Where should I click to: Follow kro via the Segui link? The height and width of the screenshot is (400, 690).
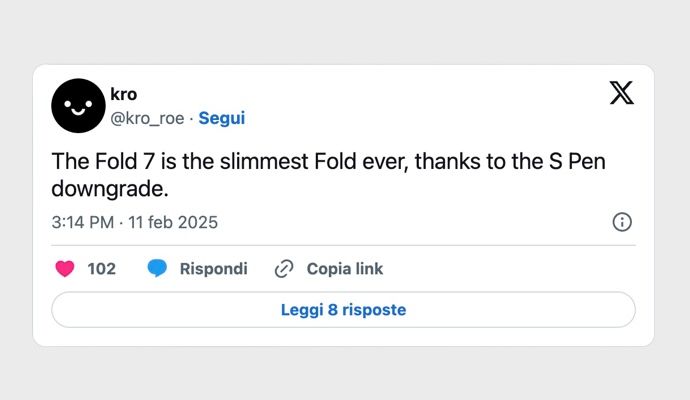[221, 118]
